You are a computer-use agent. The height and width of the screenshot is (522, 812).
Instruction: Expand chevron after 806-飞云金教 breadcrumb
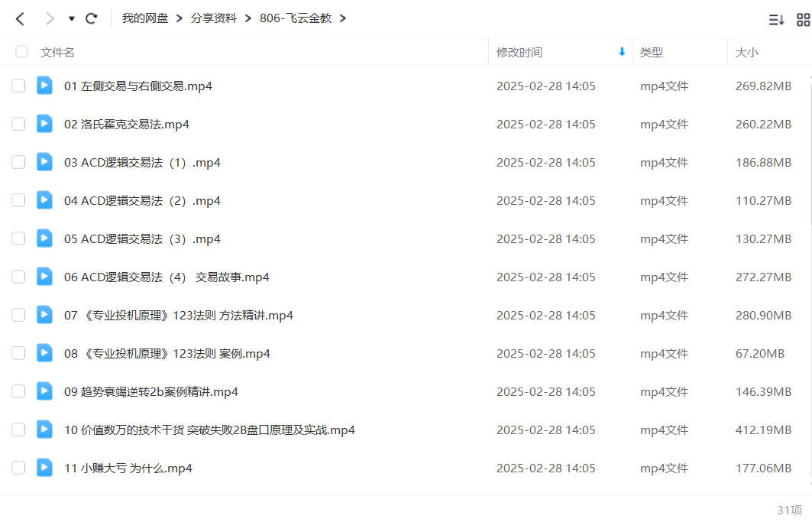pos(342,18)
